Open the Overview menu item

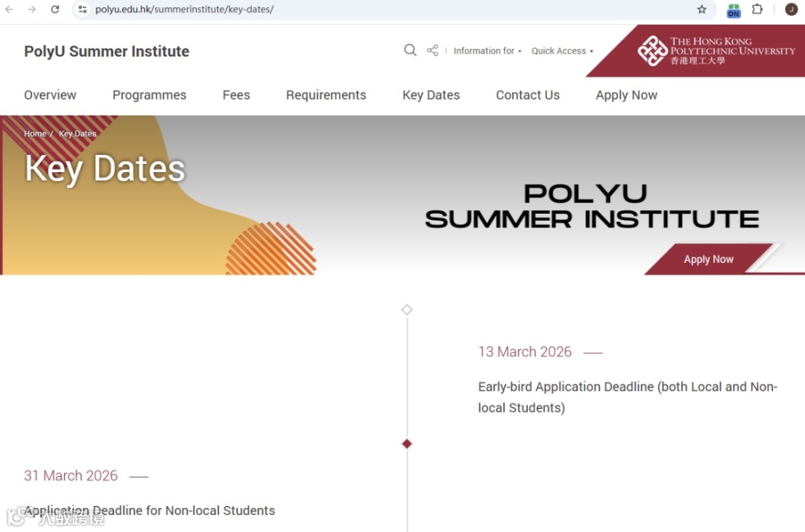(51, 95)
